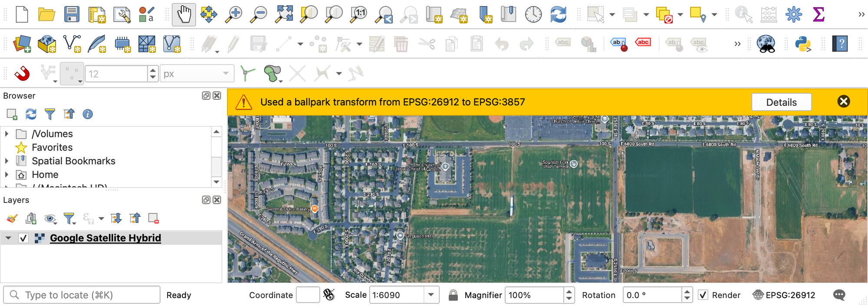
Task: Create a new Shapefile layer
Action: [x=72, y=43]
